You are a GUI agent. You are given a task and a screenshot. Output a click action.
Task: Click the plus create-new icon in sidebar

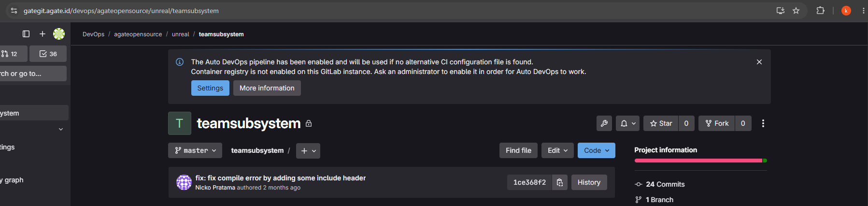[x=43, y=34]
